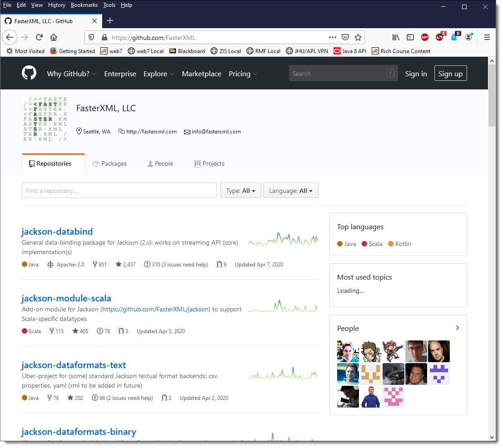Reload the page with the refresh icon
The width and height of the screenshot is (503, 448).
(x=39, y=38)
